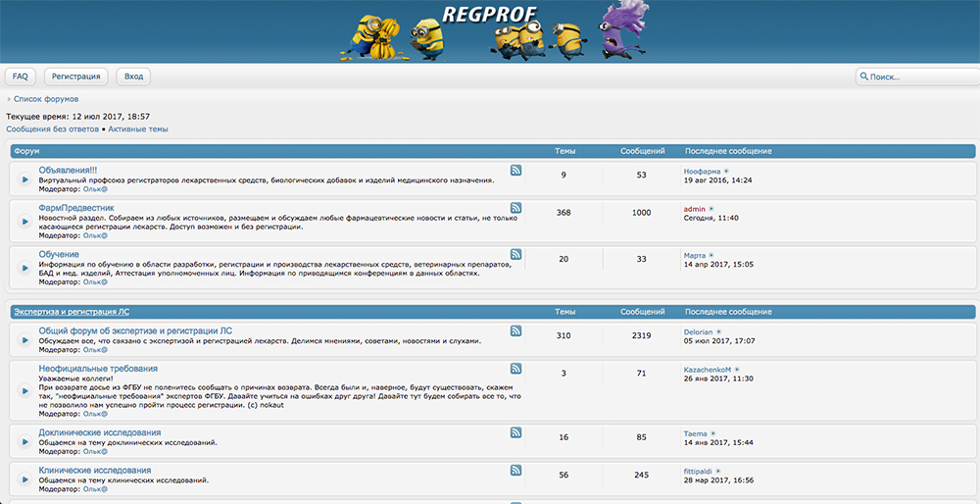
Task: Open RSS feed for Неофициальные требования
Action: (x=515, y=369)
